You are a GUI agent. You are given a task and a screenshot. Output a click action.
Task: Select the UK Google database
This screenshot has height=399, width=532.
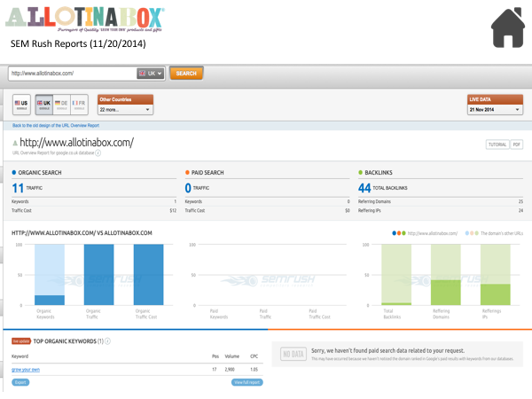click(x=44, y=105)
